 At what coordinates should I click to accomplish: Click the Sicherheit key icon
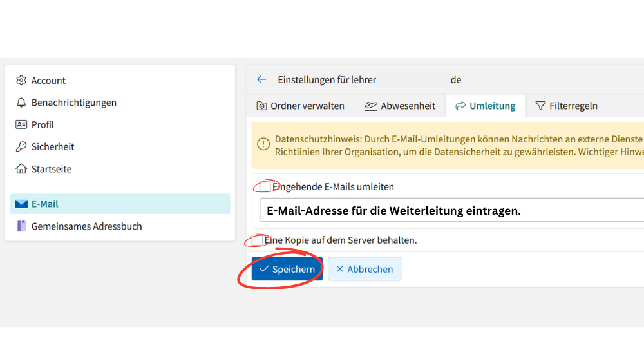pos(21,147)
